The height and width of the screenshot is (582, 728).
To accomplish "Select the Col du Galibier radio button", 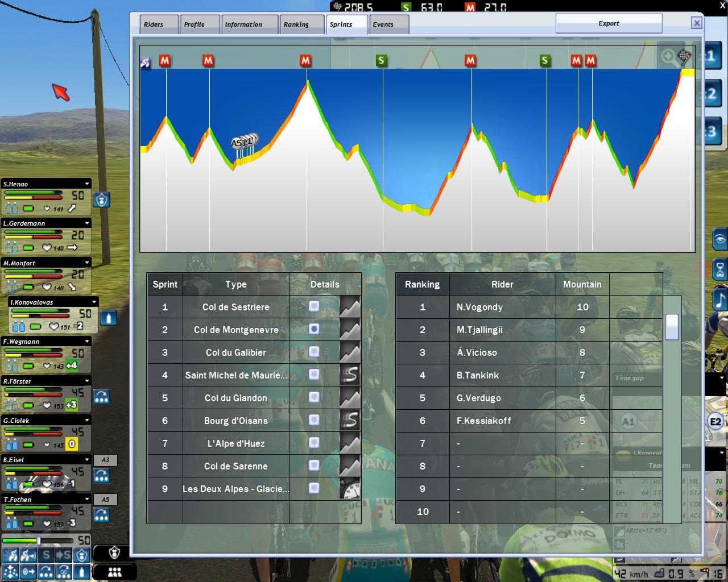I will pos(314,352).
